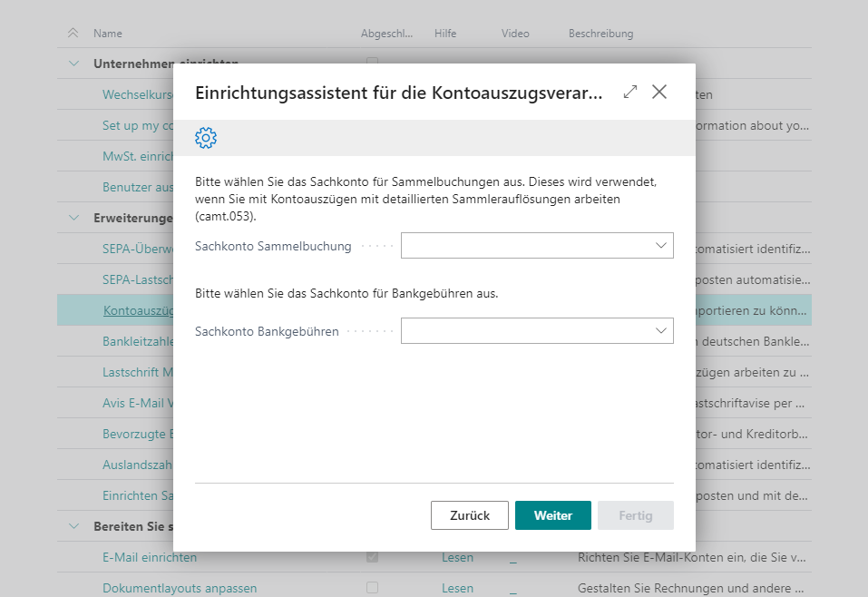The height and width of the screenshot is (597, 868).
Task: Toggle the checked box on the E-Mail einrichten row
Action: tap(371, 556)
